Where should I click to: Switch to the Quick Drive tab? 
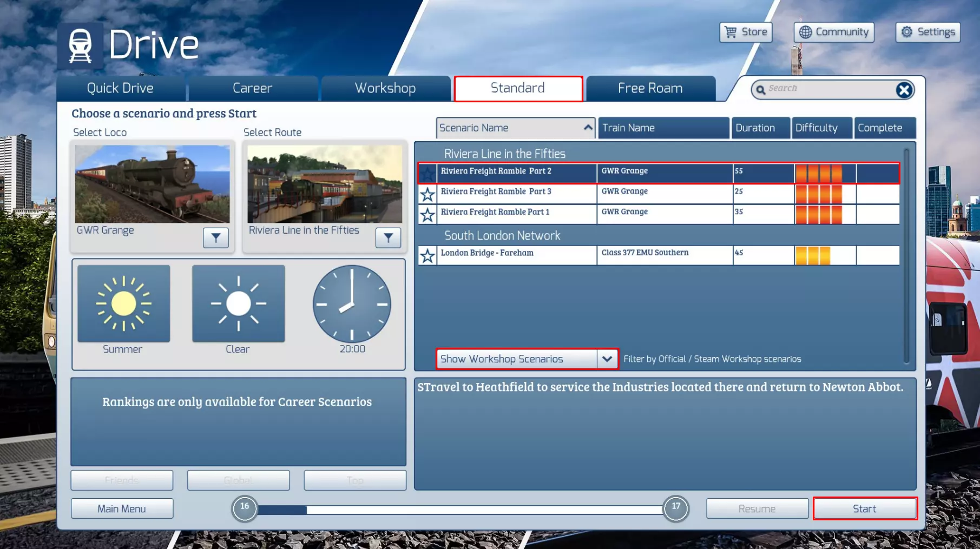click(x=121, y=88)
